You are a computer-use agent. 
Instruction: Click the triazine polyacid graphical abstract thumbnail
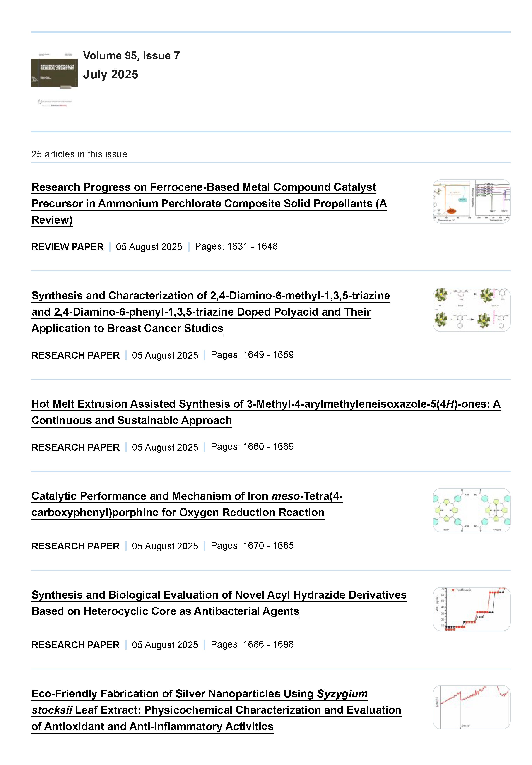(x=471, y=310)
